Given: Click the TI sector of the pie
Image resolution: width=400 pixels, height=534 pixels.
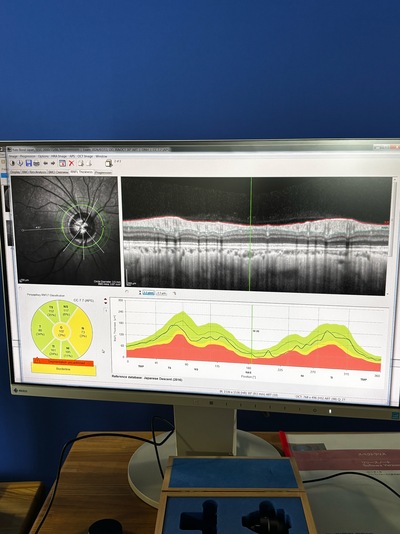Looking at the screenshot, I should tap(53, 350).
